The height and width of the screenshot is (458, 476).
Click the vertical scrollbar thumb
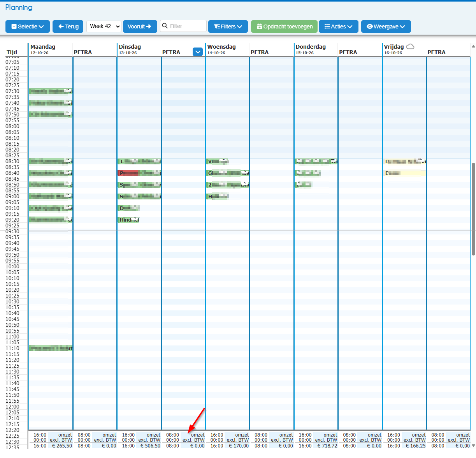point(473,209)
